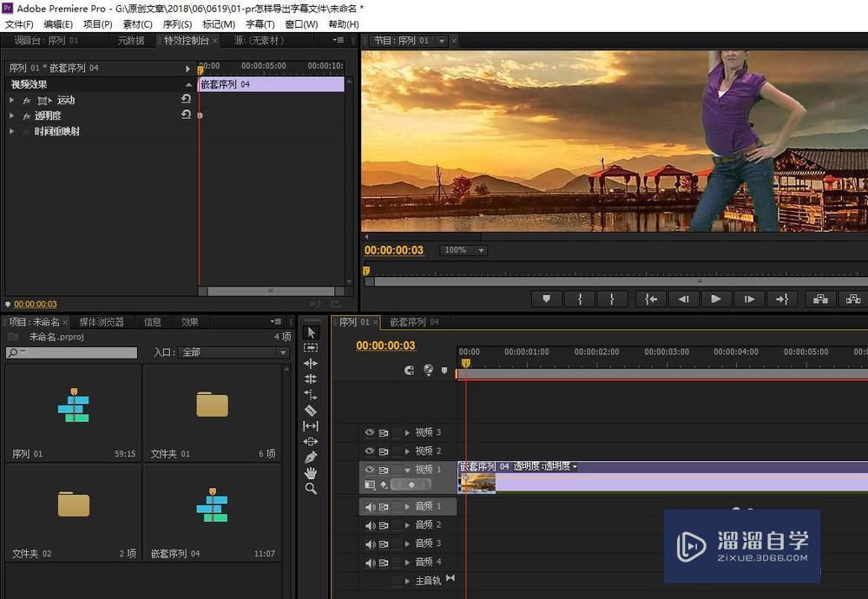Screen dimensions: 868x599
Task: Open the 入口 全部 dropdown
Action: click(x=233, y=352)
